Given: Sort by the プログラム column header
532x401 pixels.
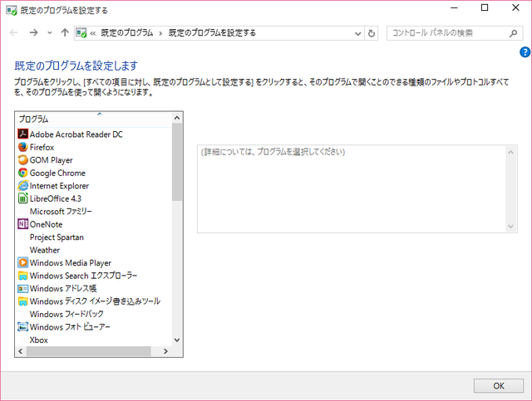Looking at the screenshot, I should [x=94, y=119].
